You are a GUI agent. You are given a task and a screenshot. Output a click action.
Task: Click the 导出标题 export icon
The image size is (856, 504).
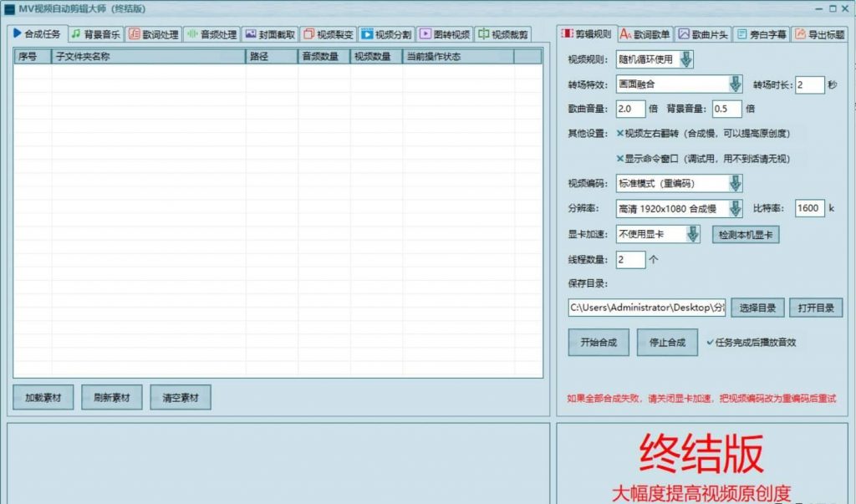(800, 34)
